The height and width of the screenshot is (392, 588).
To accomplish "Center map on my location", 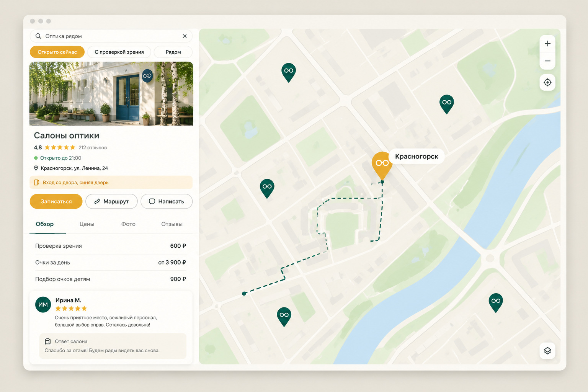I will [x=547, y=82].
